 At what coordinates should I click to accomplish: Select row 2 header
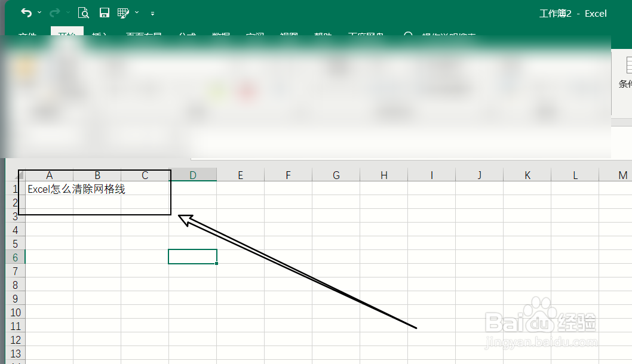(x=16, y=202)
